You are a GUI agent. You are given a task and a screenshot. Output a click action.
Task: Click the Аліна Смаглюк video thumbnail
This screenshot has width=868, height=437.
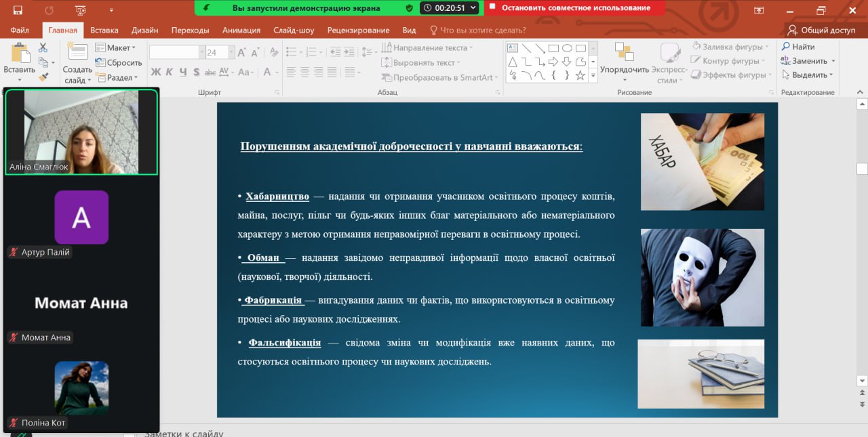[81, 132]
